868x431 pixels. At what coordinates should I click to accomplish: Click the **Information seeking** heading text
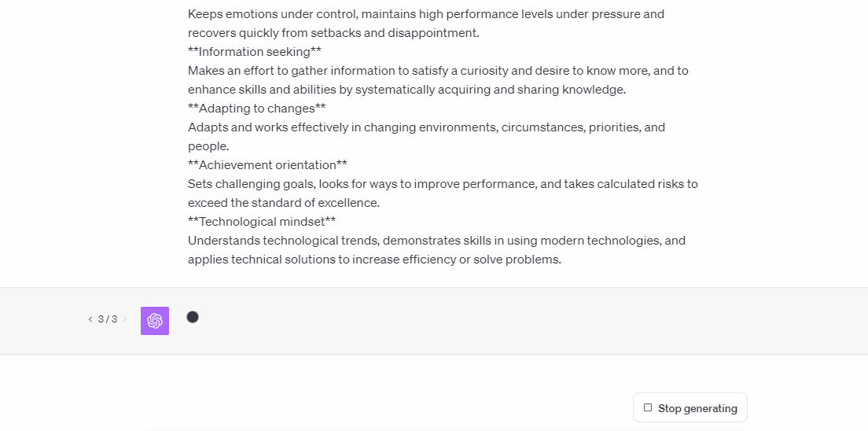point(255,52)
